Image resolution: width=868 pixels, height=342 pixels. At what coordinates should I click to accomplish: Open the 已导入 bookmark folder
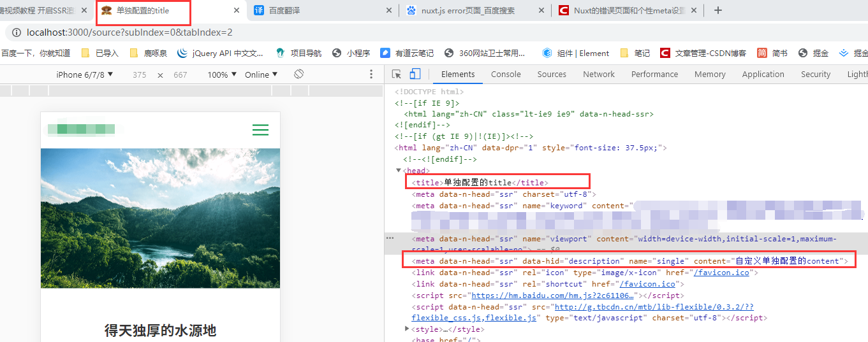(100, 53)
